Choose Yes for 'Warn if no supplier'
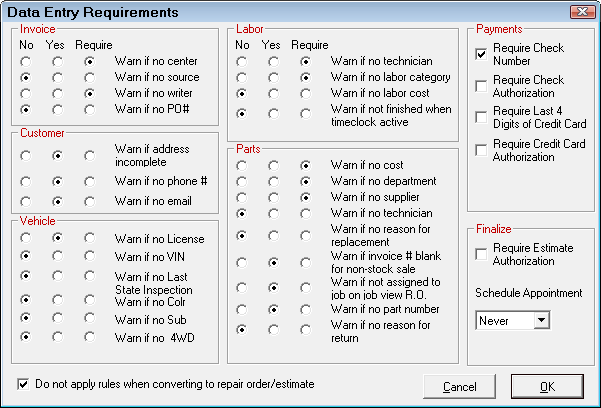 (x=274, y=197)
